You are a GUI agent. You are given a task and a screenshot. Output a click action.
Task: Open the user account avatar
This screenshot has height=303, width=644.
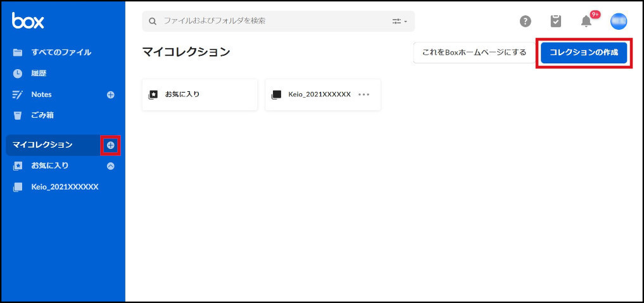(618, 22)
